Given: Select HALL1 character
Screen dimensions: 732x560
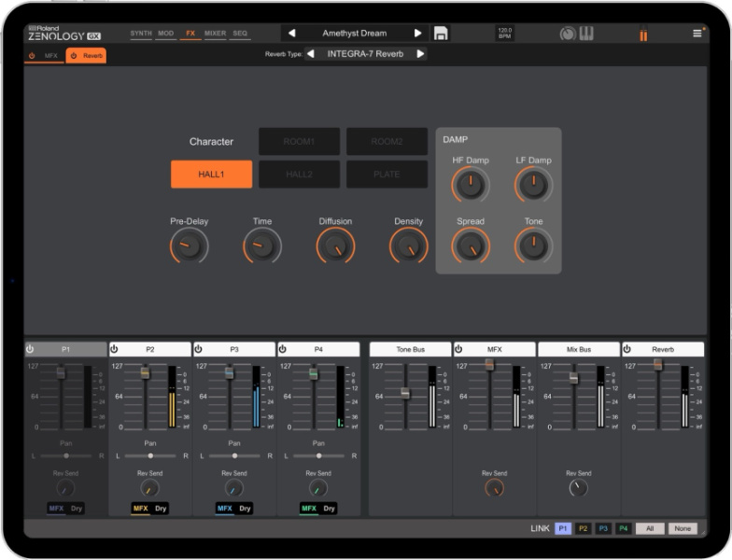Looking at the screenshot, I should pyautogui.click(x=211, y=174).
